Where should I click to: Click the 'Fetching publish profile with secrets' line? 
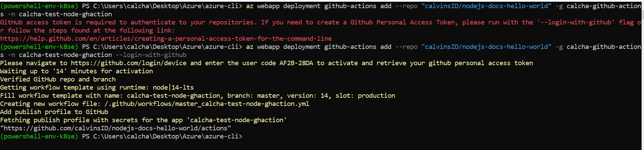[143, 120]
